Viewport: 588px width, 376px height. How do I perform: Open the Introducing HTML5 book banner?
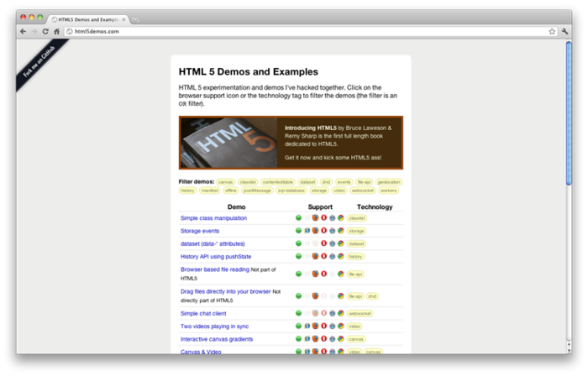point(291,143)
